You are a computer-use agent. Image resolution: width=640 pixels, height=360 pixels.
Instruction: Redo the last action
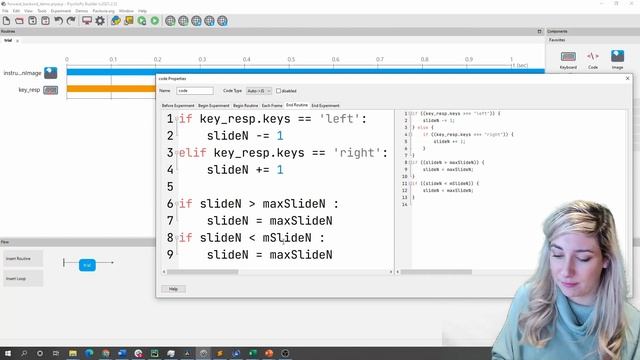point(71,21)
